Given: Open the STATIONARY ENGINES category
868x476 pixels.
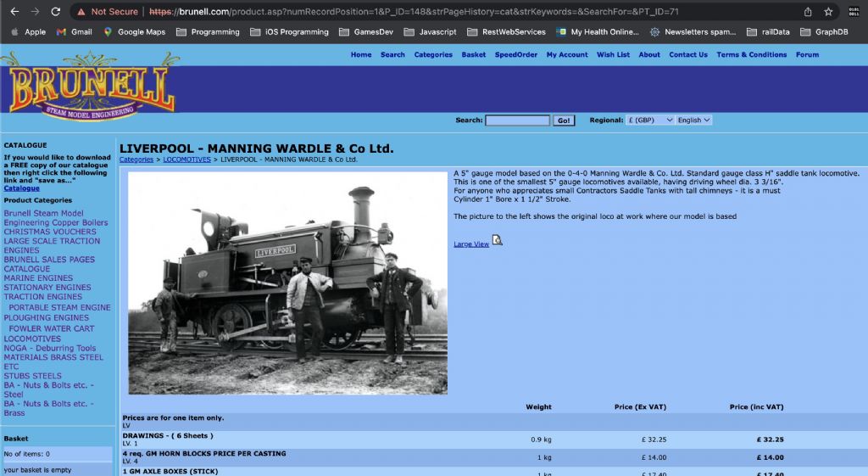Looking at the screenshot, I should click(x=47, y=288).
